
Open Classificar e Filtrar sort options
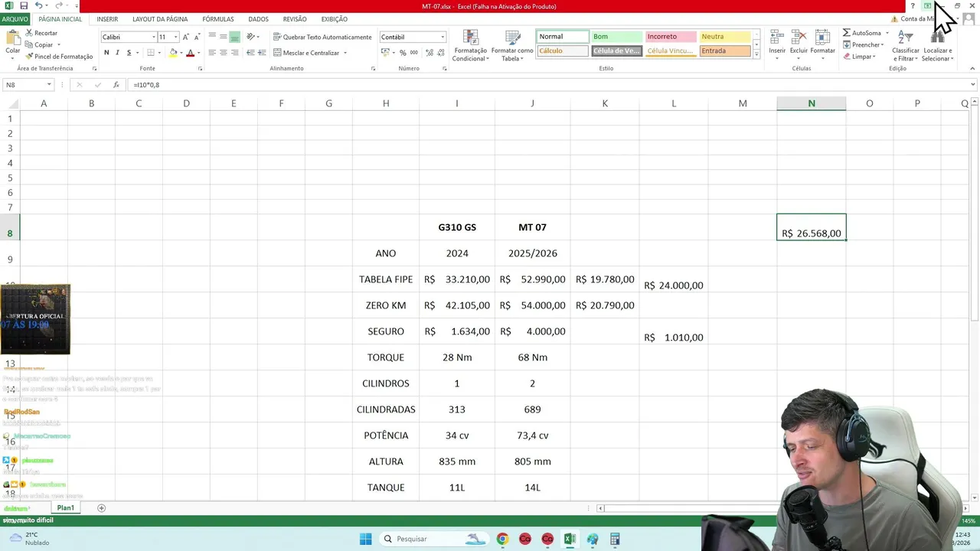[x=906, y=46]
